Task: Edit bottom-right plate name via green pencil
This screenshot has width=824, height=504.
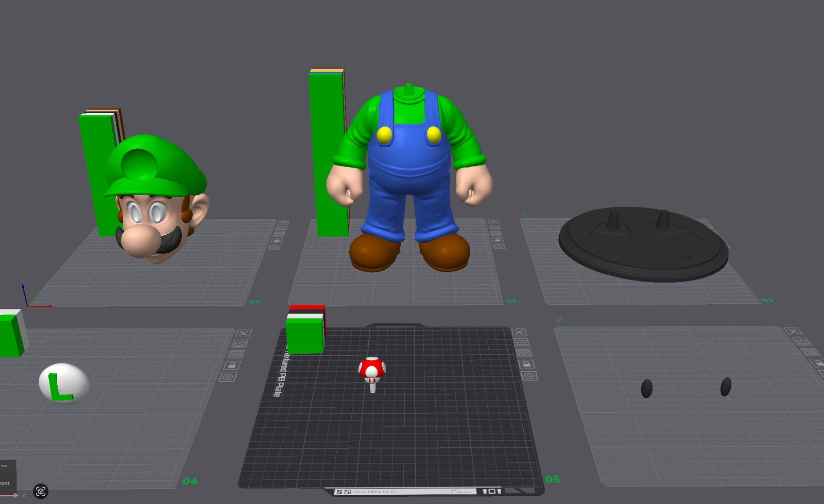Action: 560,320
